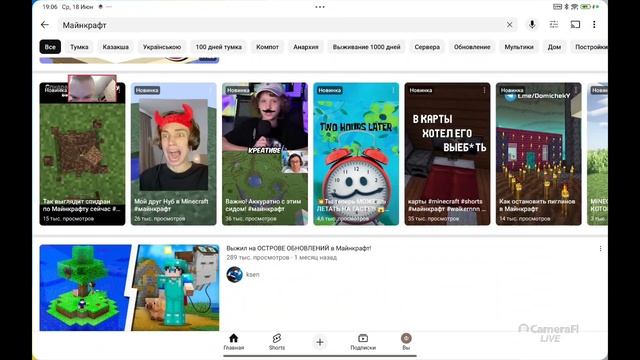Open three-dot menu on TWO HOURS LATER short
The width and height of the screenshot is (640, 360).
[393, 90]
